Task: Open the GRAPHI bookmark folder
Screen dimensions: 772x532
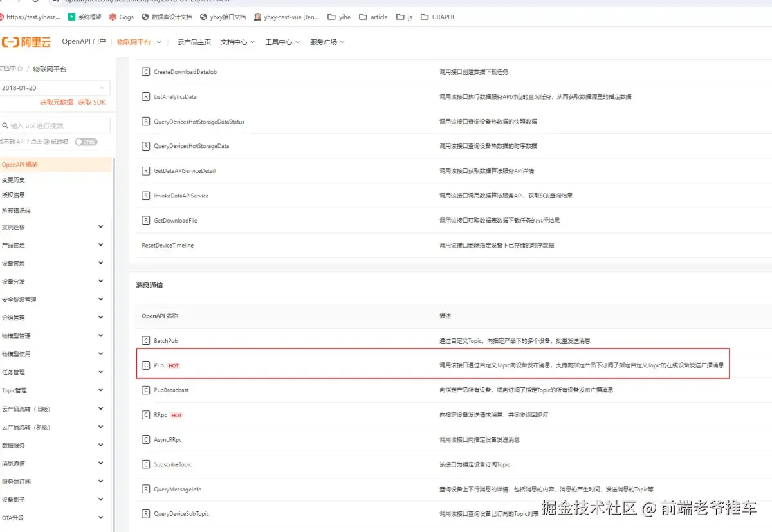Action: click(437, 17)
